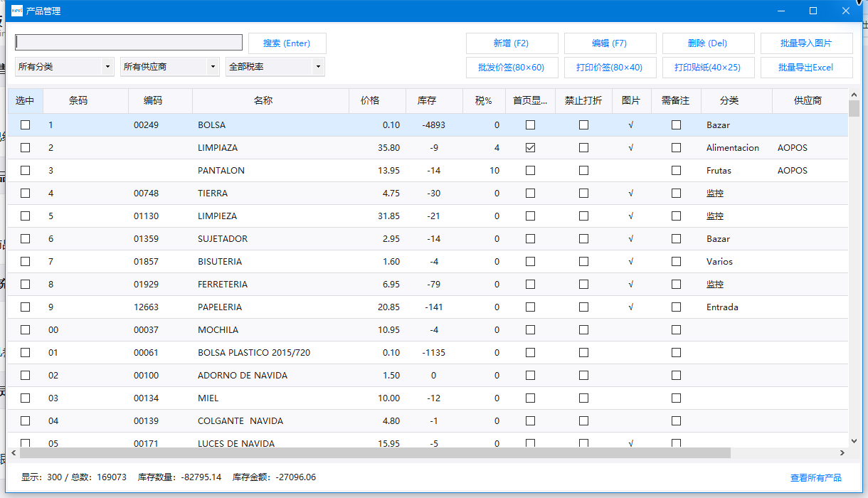Open the 所有供应商 supplier dropdown
Image resolution: width=868 pixels, height=498 pixels.
point(170,67)
